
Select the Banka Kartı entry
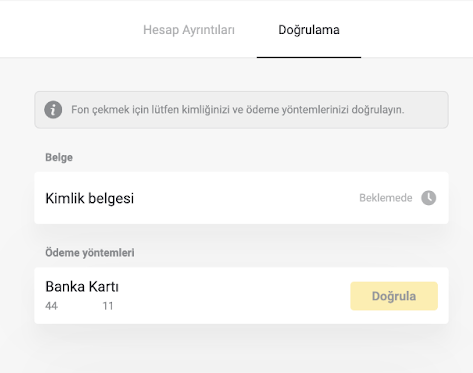click(241, 296)
